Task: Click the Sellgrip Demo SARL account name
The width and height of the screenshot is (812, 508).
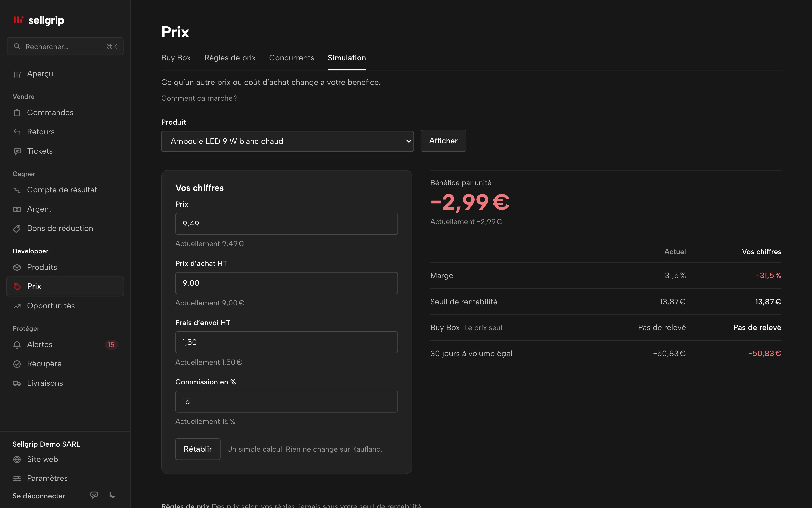Action: pos(46,444)
